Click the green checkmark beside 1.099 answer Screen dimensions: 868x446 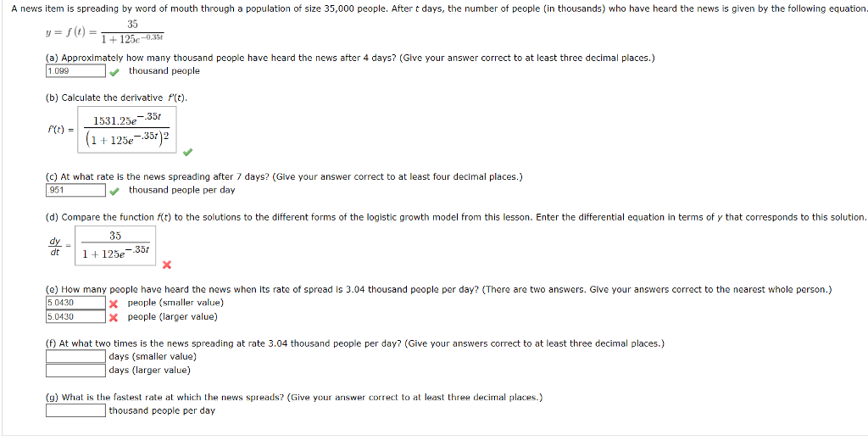coord(114,72)
